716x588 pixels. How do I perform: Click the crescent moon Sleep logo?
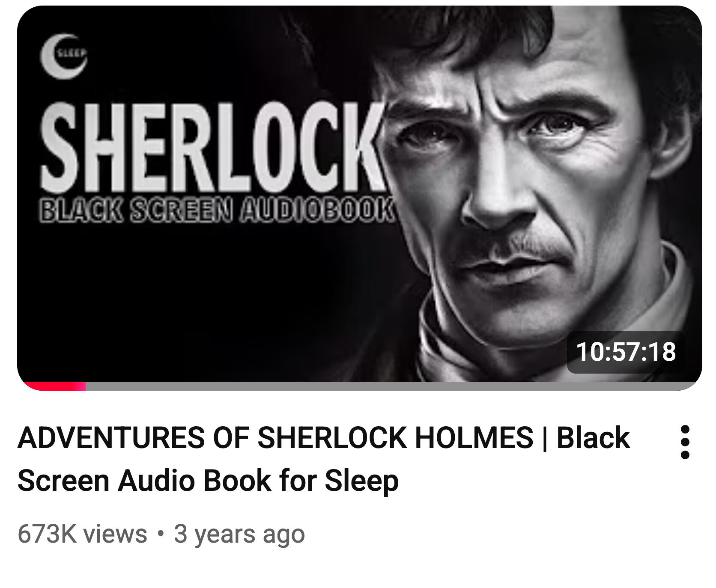pyautogui.click(x=64, y=56)
